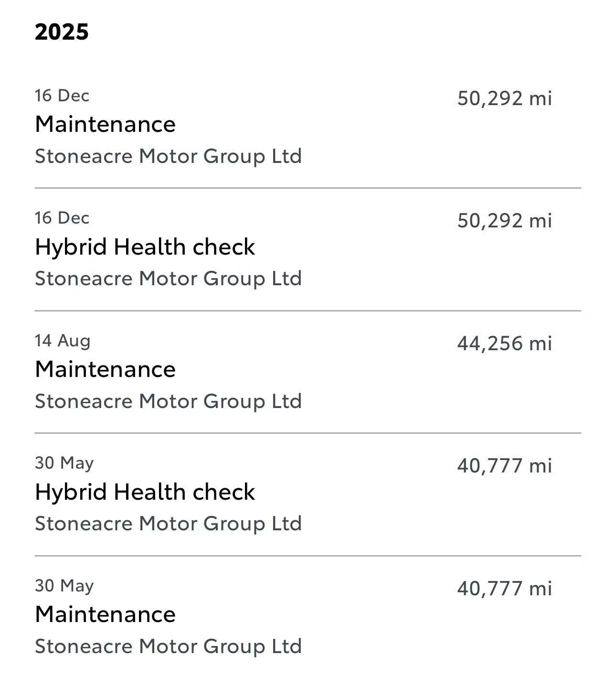Click the 44,256 mi mileage reading

[x=504, y=343]
